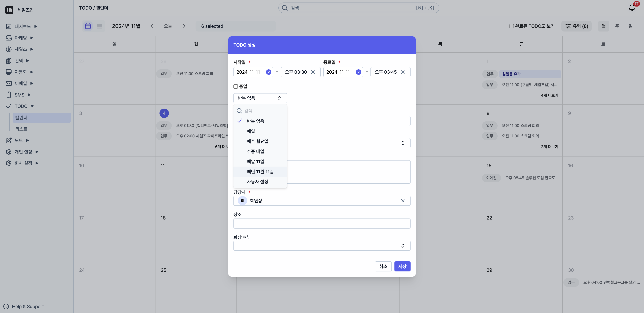This screenshot has width=644, height=313.
Task: Switch to 월 month view
Action: point(604,26)
